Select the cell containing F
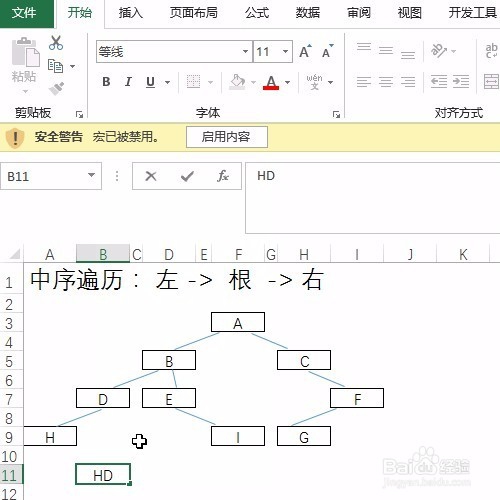The image size is (500, 500). 357,398
